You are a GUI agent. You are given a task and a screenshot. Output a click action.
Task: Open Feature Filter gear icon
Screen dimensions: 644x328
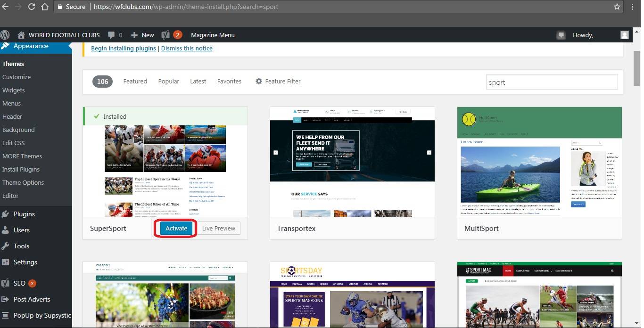click(259, 81)
